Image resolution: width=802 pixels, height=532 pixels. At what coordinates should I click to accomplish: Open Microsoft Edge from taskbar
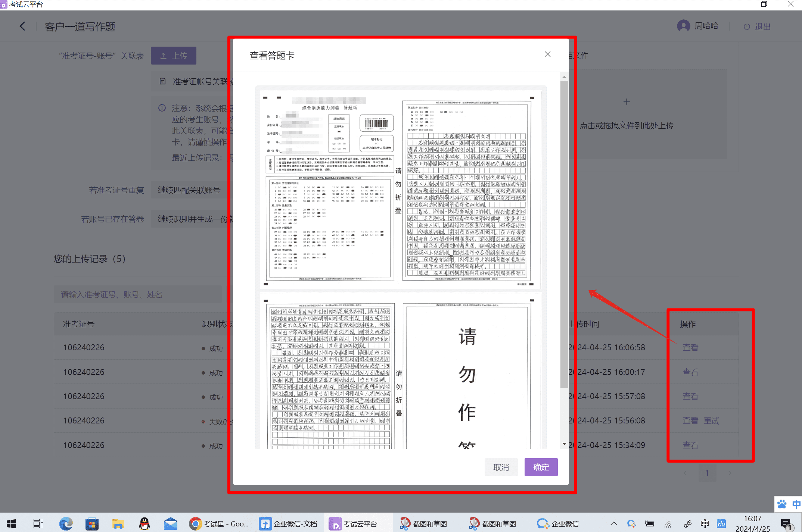coord(66,524)
